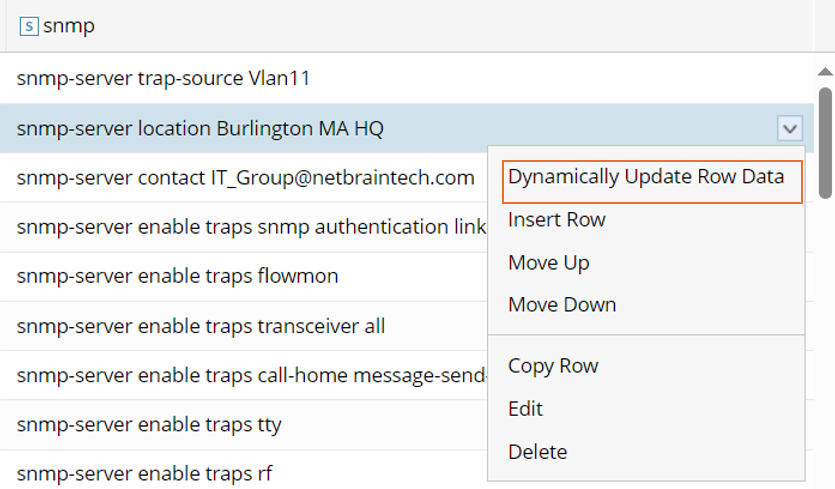This screenshot has height=489, width=835.
Task: Click the scrollbar up arrow
Action: pyautogui.click(x=825, y=72)
